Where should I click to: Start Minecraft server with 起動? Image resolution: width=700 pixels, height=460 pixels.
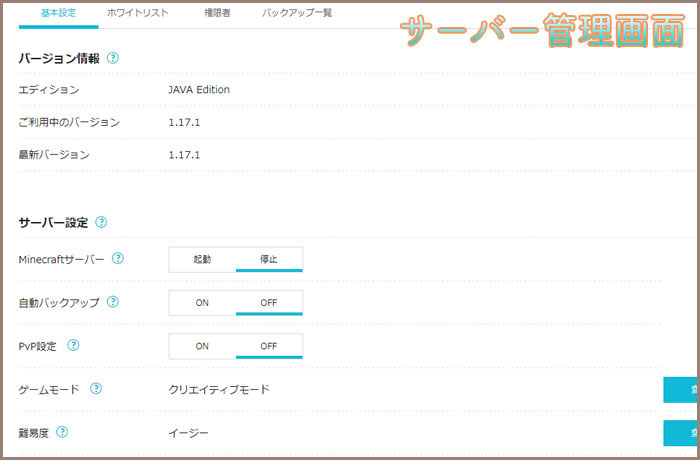click(x=202, y=259)
